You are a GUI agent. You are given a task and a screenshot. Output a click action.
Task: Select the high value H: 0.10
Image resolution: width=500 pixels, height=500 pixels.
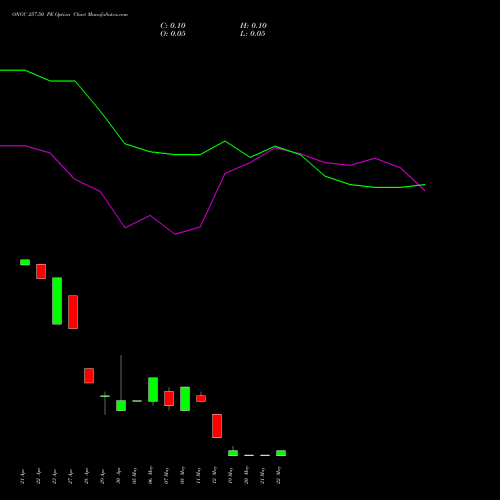[x=253, y=26]
